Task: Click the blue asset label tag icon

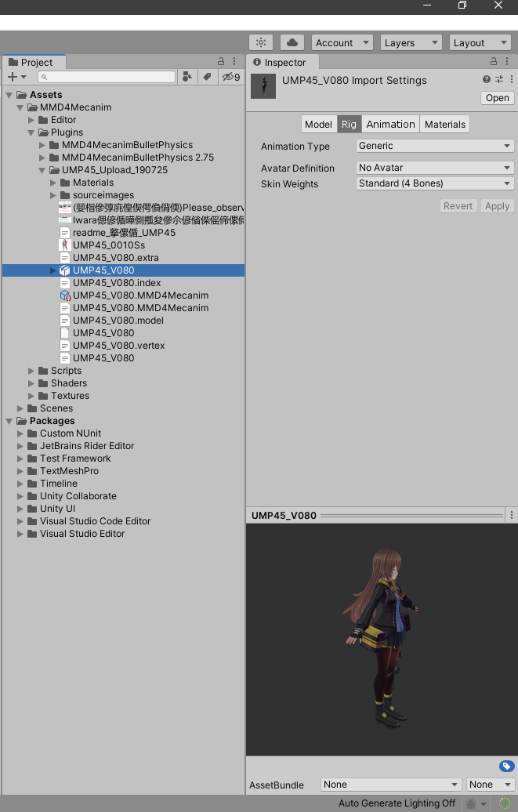Action: click(506, 766)
